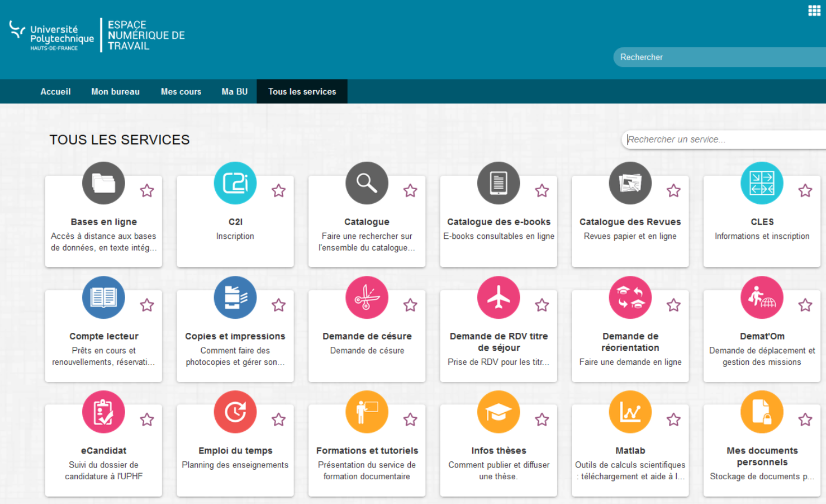Image resolution: width=826 pixels, height=504 pixels.
Task: Switch to the Ma BU tab
Action: tap(234, 92)
